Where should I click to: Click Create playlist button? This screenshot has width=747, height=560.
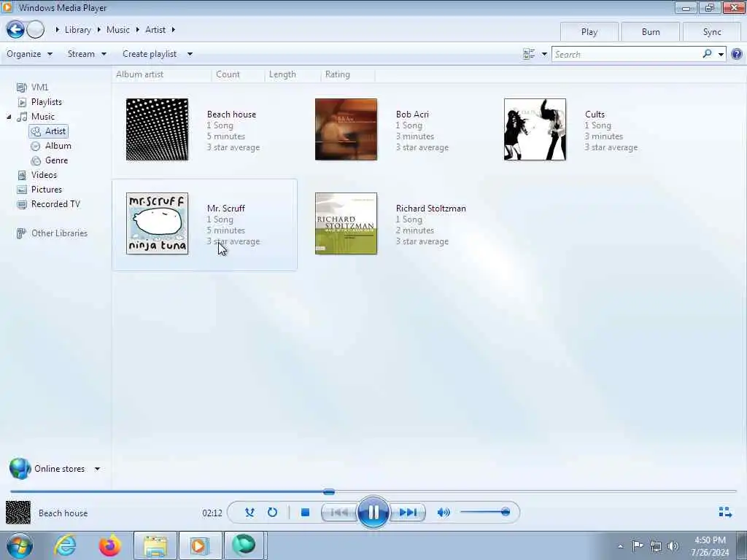[149, 54]
